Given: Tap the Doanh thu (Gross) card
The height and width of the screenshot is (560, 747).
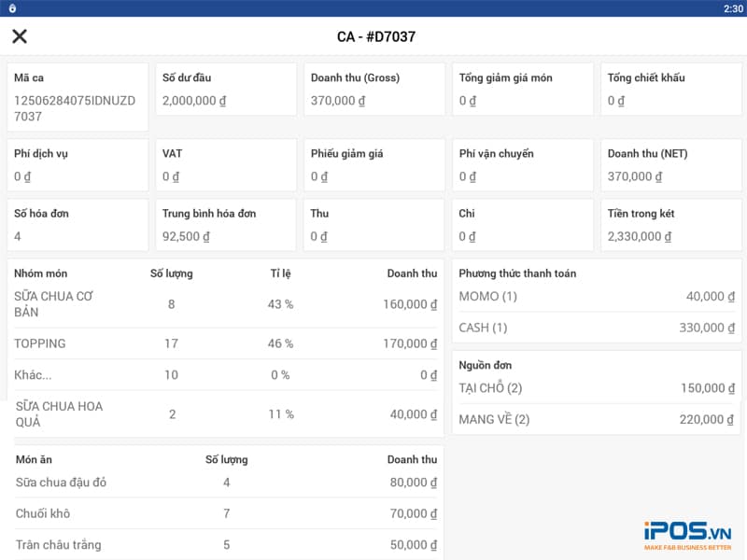Looking at the screenshot, I should coord(373,90).
